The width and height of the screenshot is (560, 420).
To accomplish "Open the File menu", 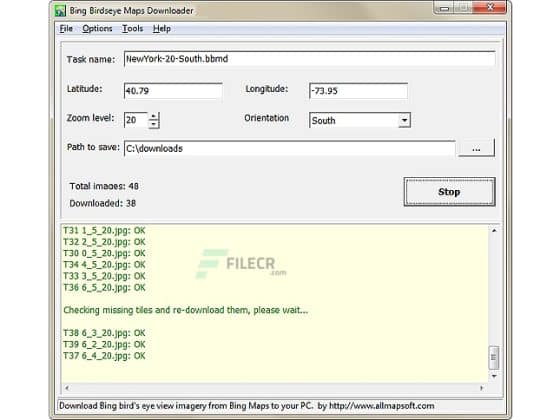I will 66,29.
